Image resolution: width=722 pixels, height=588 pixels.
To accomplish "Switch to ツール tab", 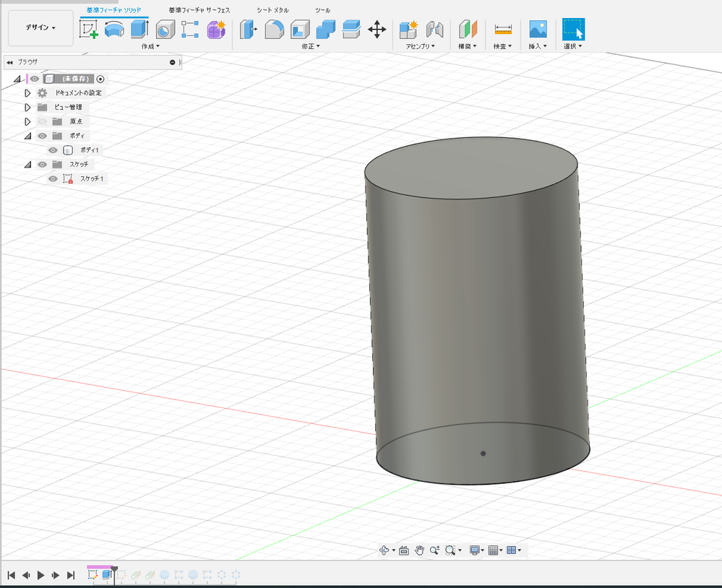I will 323,10.
